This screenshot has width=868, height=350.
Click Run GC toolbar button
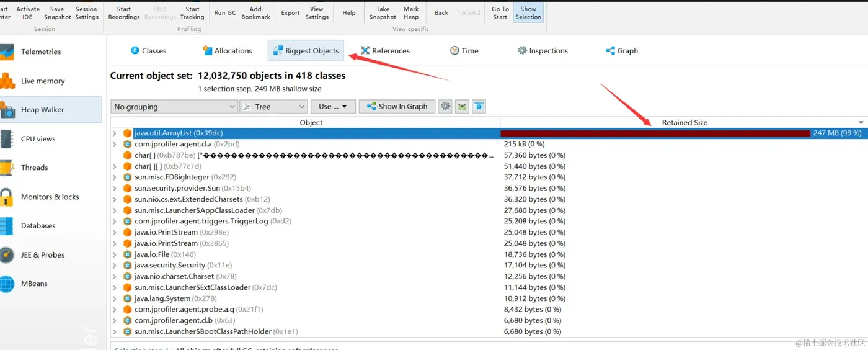tap(225, 13)
